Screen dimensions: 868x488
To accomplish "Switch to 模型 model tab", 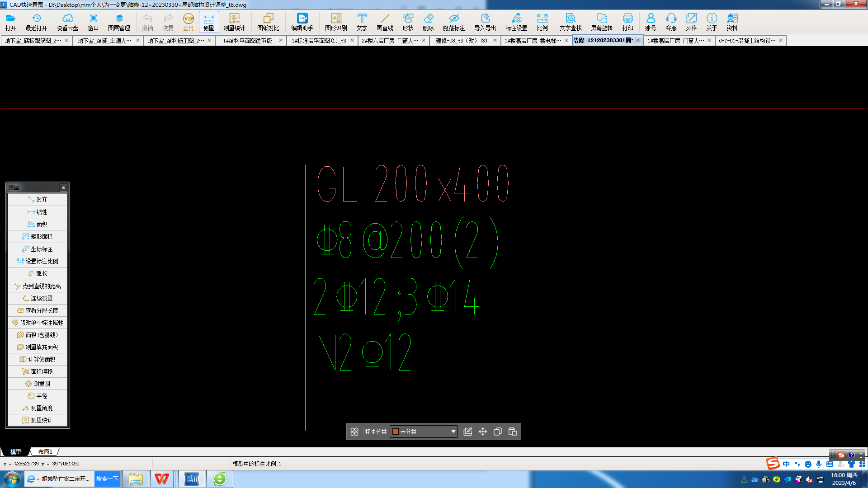I will pyautogui.click(x=16, y=451).
